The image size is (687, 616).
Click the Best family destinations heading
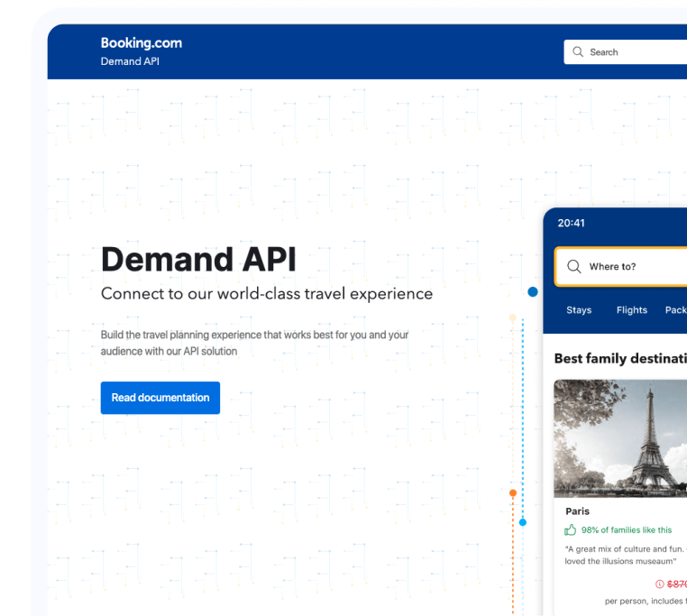point(619,359)
